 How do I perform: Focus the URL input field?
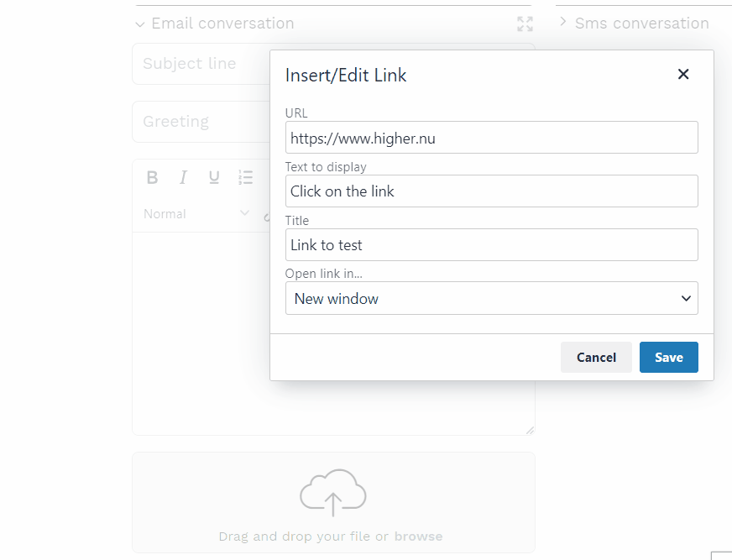pos(491,138)
